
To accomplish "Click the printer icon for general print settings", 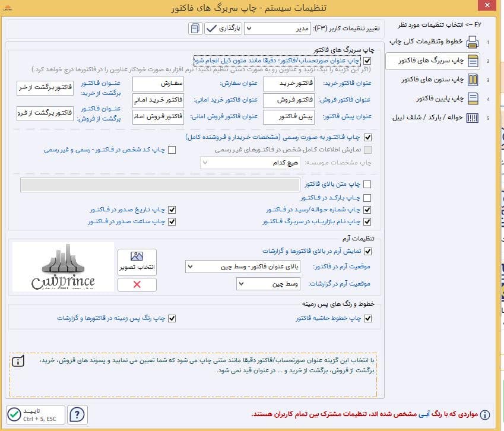I will (x=472, y=42).
